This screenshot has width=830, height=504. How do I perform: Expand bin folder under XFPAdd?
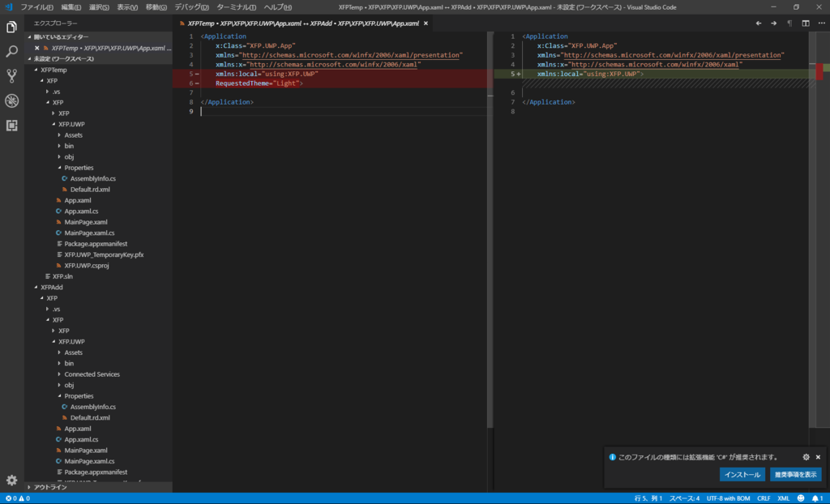(98, 363)
